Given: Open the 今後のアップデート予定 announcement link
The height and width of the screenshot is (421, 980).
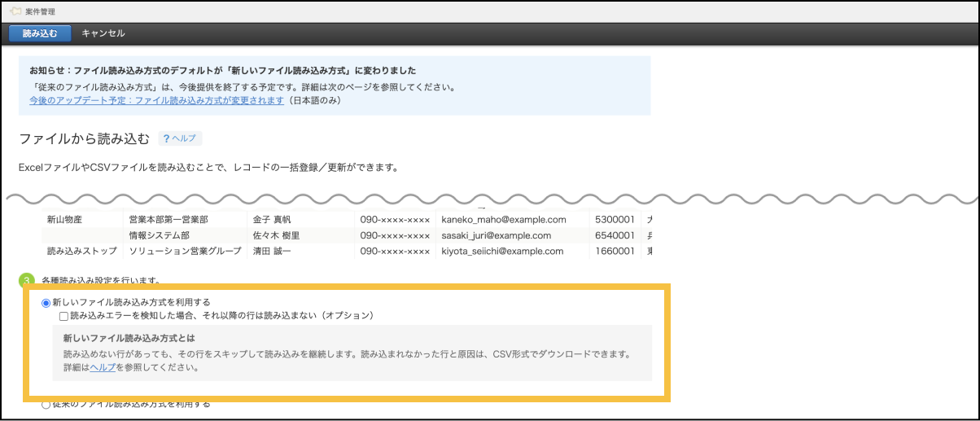Looking at the screenshot, I should pyautogui.click(x=156, y=100).
